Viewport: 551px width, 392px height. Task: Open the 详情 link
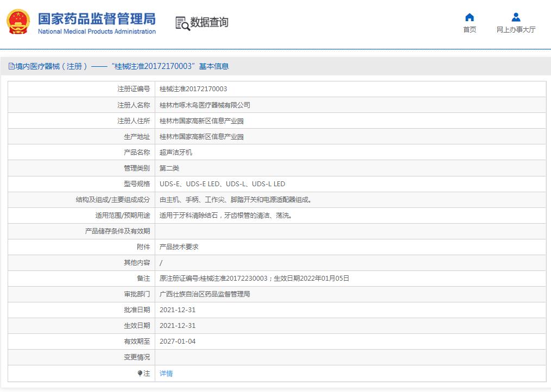[166, 374]
